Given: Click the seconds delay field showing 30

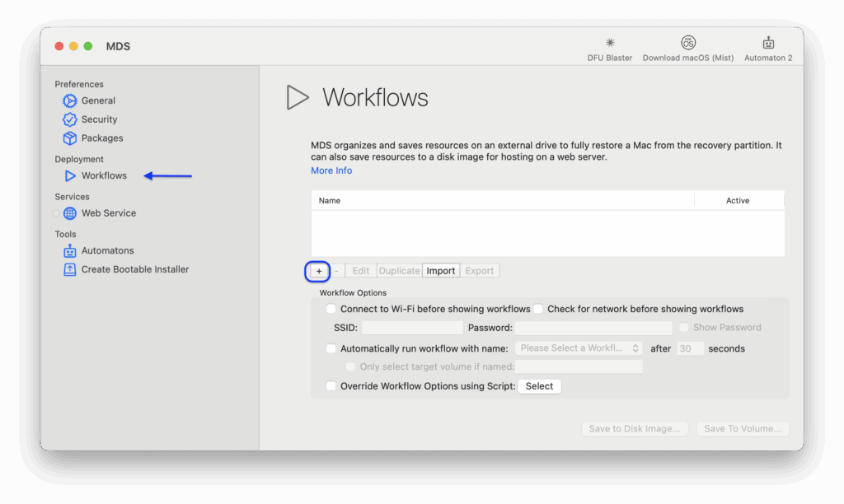Looking at the screenshot, I should [690, 348].
